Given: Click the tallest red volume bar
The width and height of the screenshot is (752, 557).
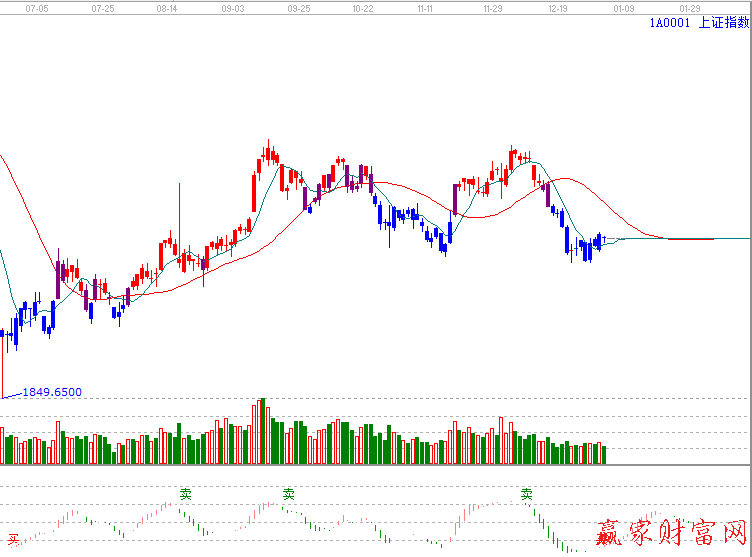Looking at the screenshot, I should click(259, 432).
